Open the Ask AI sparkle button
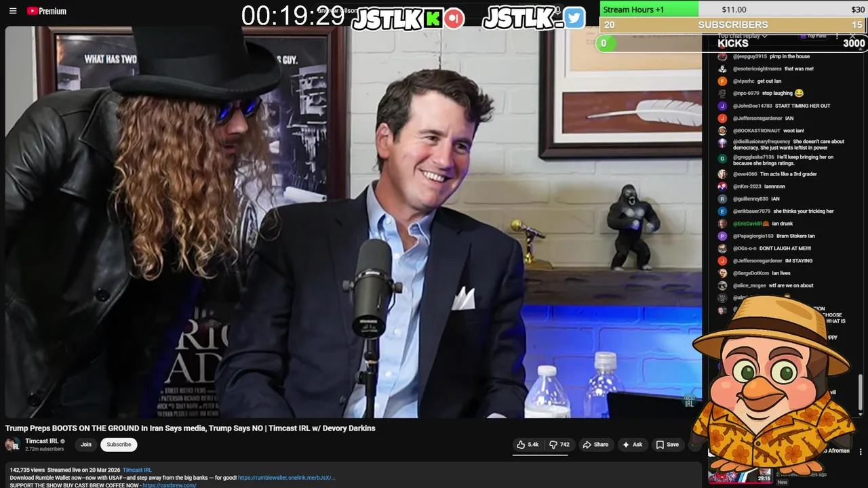The image size is (868, 488). (632, 445)
